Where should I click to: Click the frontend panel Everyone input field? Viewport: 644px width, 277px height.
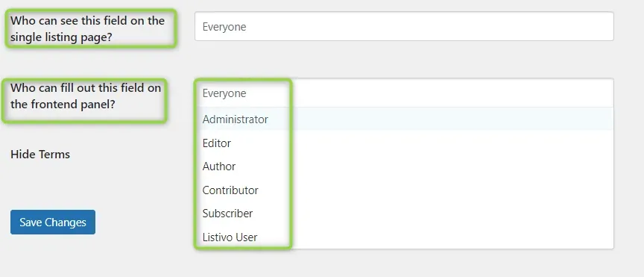404,93
